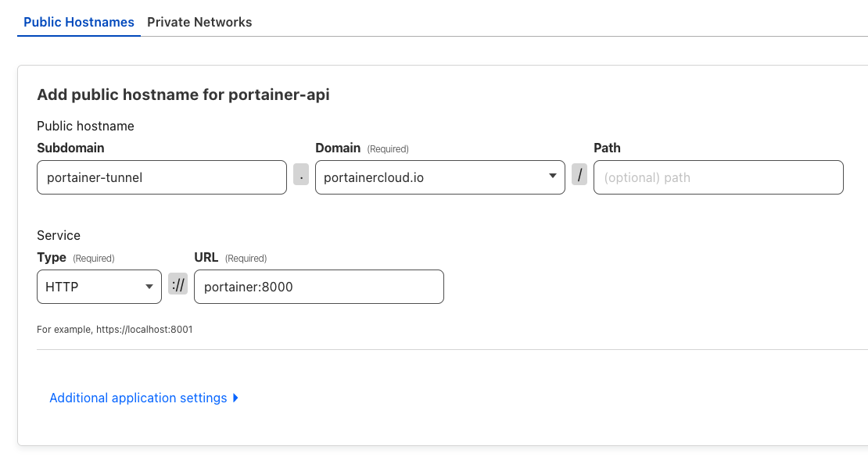Click the example hint text https://localhost:8001

pyautogui.click(x=145, y=329)
